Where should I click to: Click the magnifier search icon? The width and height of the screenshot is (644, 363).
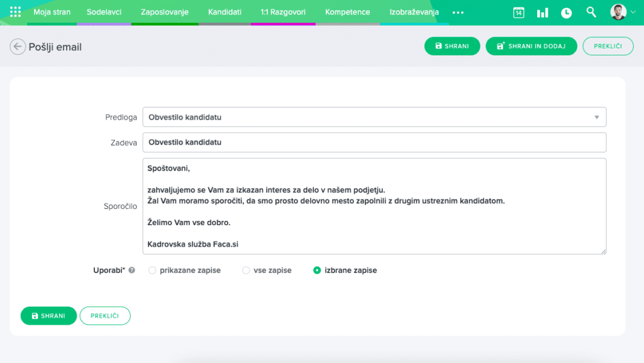coord(591,13)
